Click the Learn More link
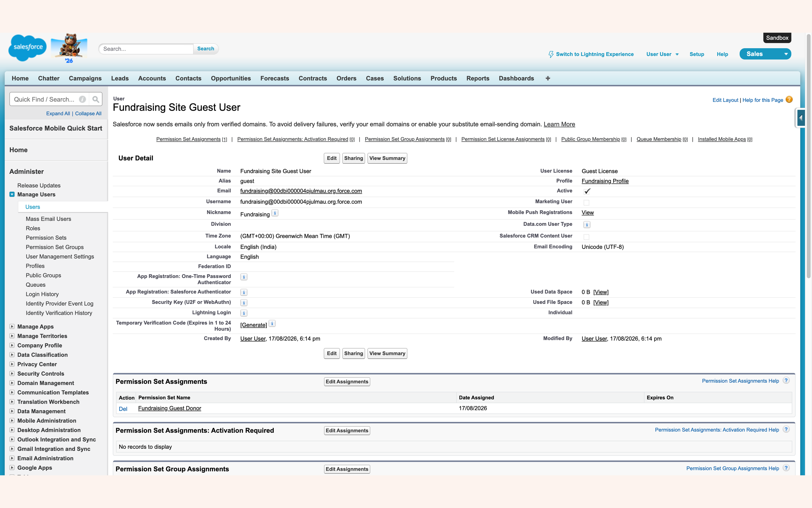The image size is (812, 508). pos(559,124)
